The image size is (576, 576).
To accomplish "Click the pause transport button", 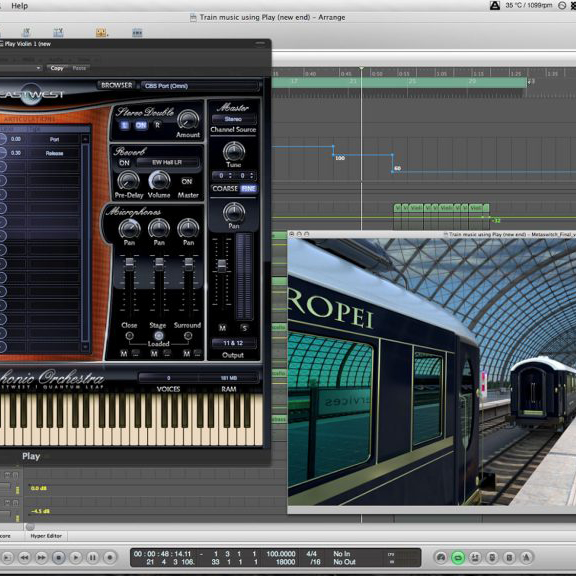I will 93,558.
